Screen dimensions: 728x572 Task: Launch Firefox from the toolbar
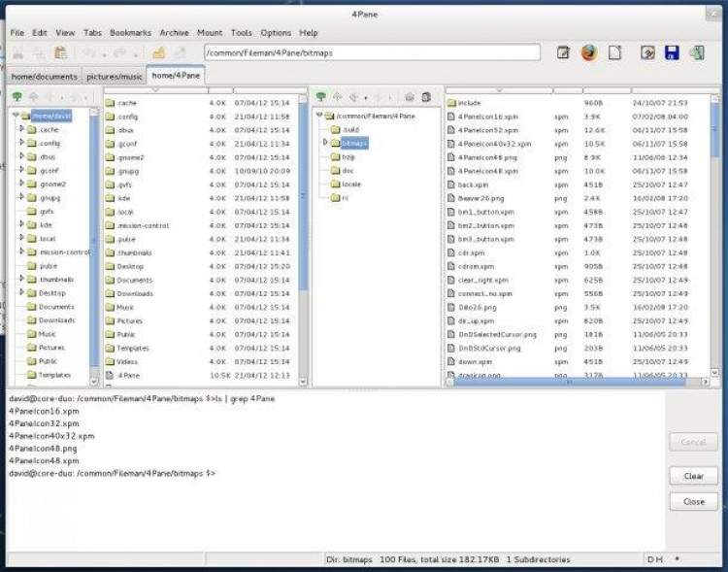(x=589, y=52)
